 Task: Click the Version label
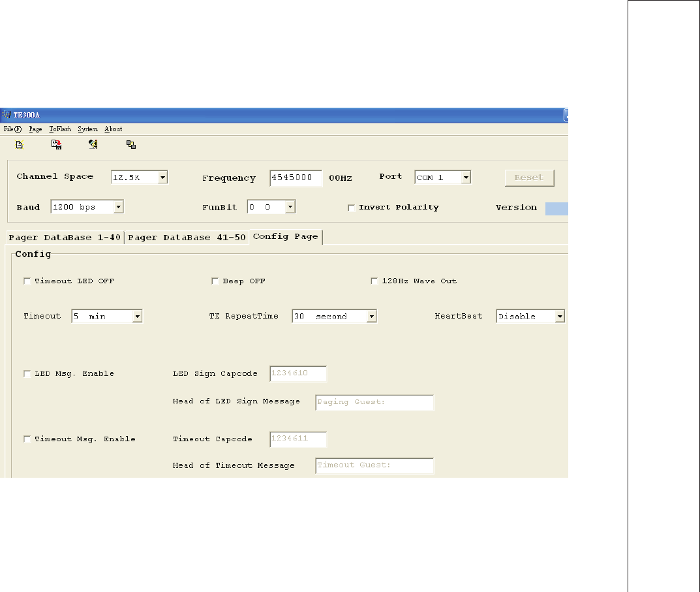click(517, 208)
